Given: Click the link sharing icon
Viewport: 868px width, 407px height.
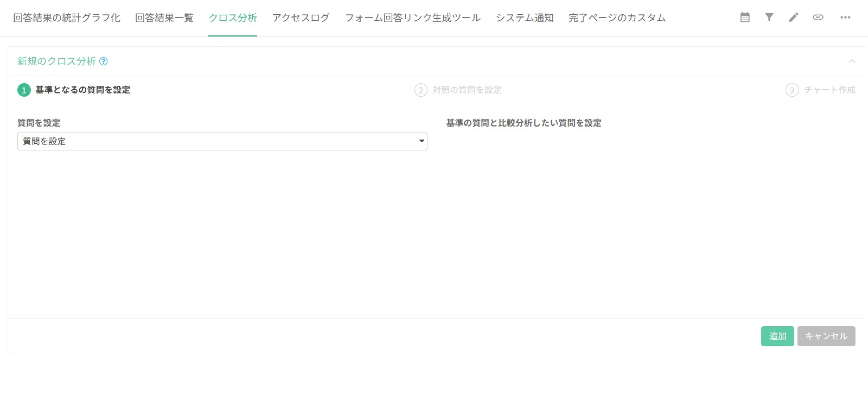Looking at the screenshot, I should click(818, 18).
